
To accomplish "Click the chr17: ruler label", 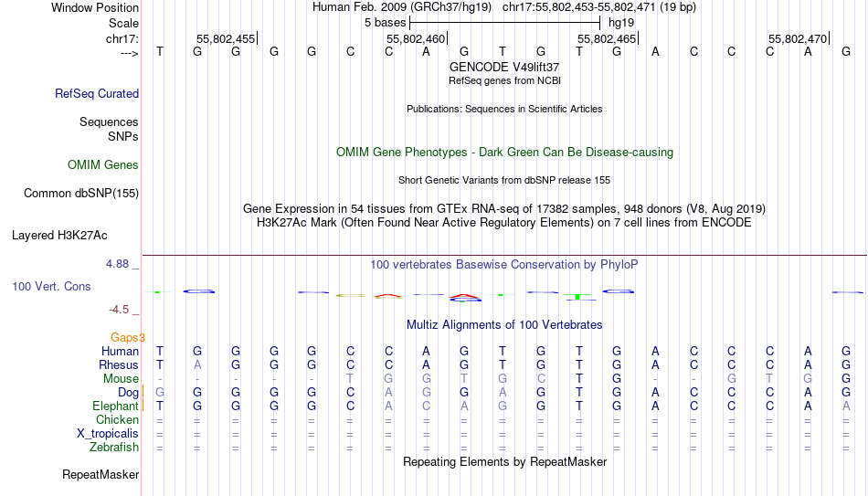I will 122,38.
